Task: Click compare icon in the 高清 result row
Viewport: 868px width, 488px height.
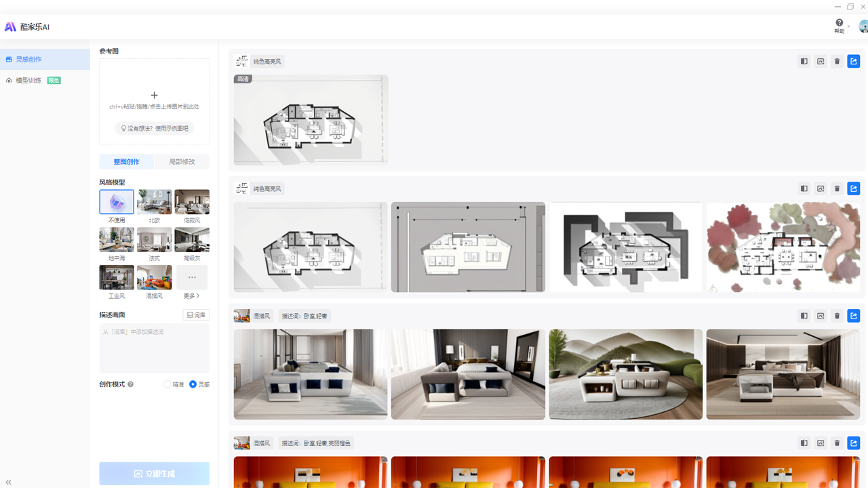Action: pos(804,62)
